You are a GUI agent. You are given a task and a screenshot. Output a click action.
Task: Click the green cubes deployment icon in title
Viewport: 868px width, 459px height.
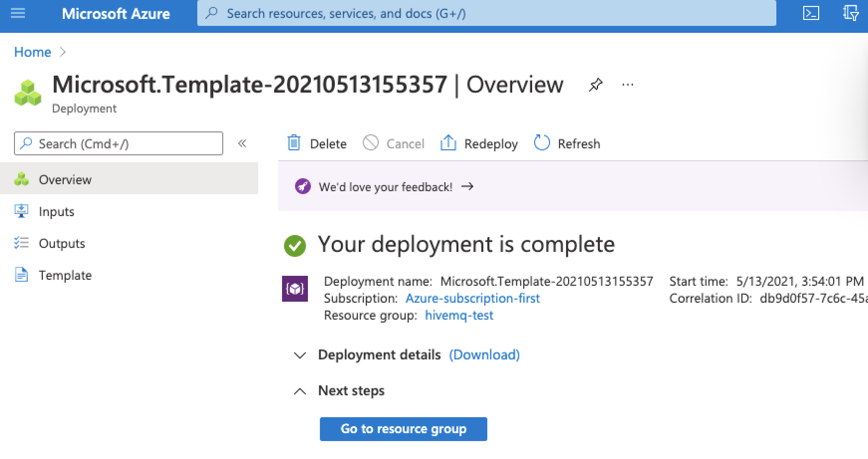point(28,93)
